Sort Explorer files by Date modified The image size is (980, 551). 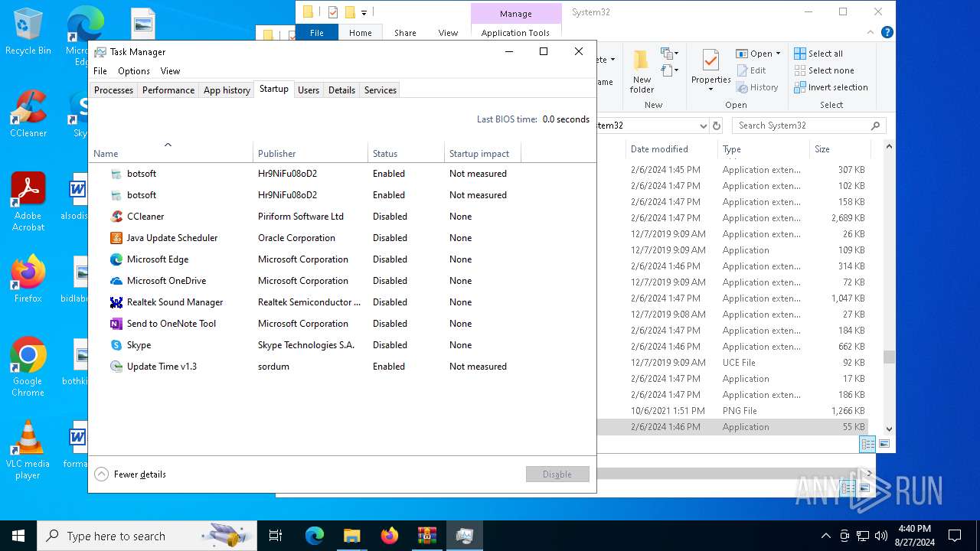671,149
